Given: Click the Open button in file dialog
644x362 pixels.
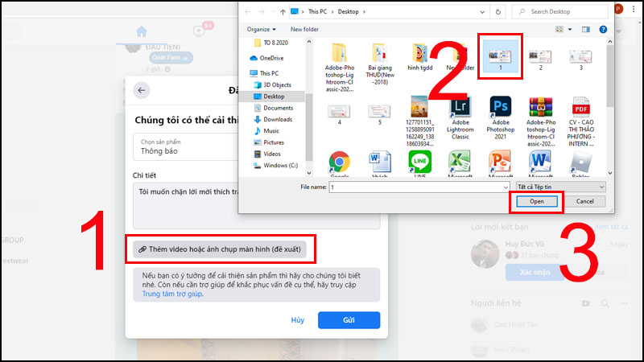Looking at the screenshot, I should (x=536, y=202).
